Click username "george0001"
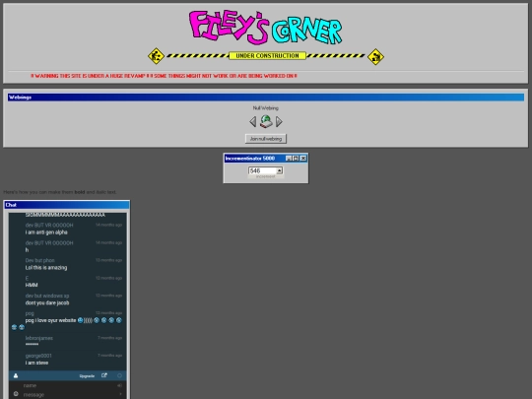This screenshot has width=532, height=399. coord(38,356)
